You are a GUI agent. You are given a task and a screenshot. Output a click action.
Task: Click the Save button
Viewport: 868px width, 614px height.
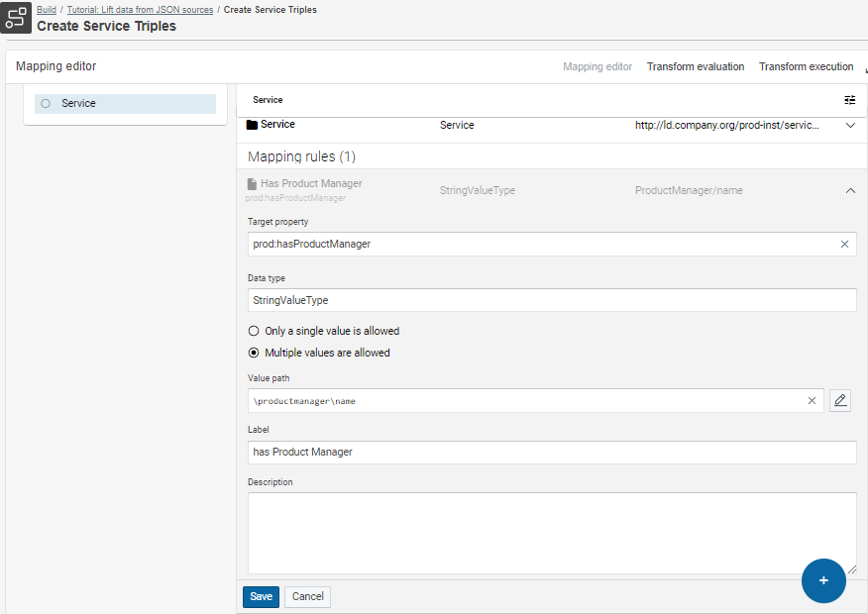[x=261, y=597]
